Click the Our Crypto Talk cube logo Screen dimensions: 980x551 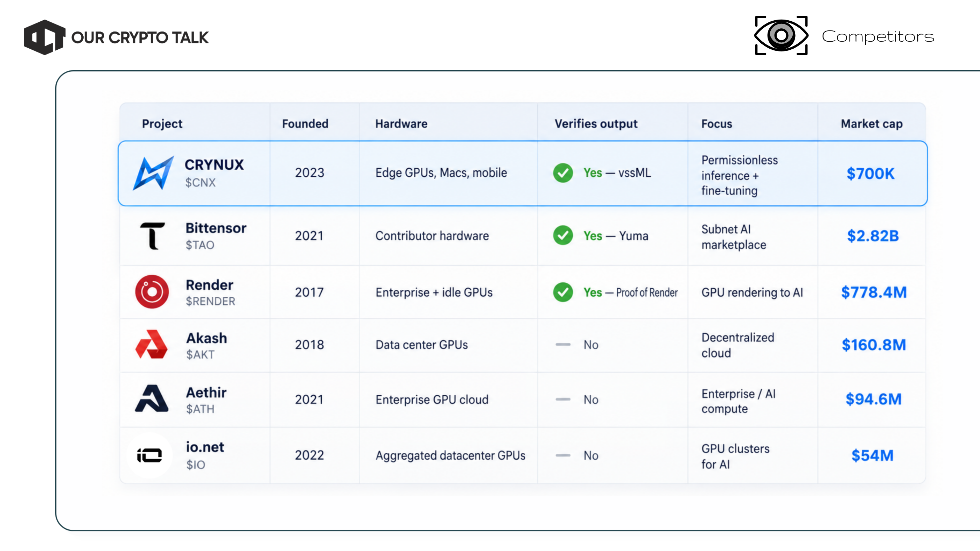pyautogui.click(x=44, y=37)
